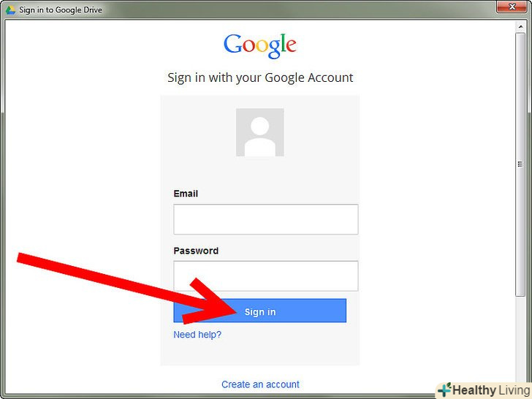The height and width of the screenshot is (399, 532).
Task: Click the grip lines on the scrollbar
Action: pyautogui.click(x=520, y=164)
